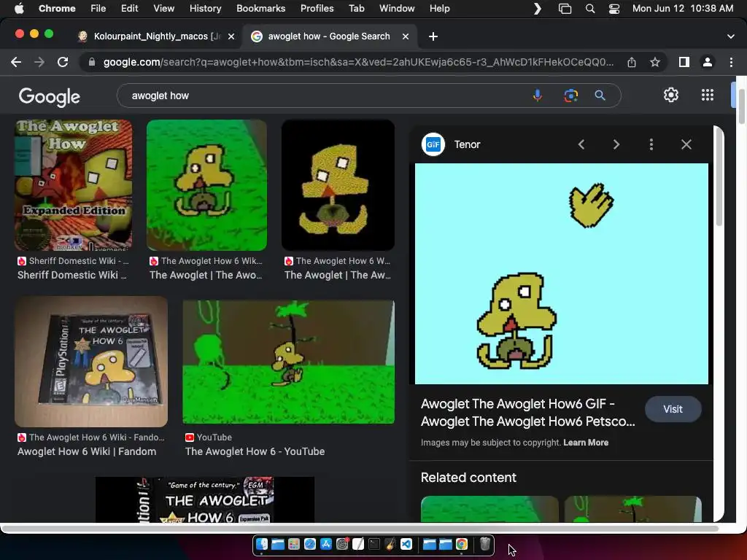This screenshot has height=560, width=747.
Task: Close the Google Search tab
Action: 406,36
